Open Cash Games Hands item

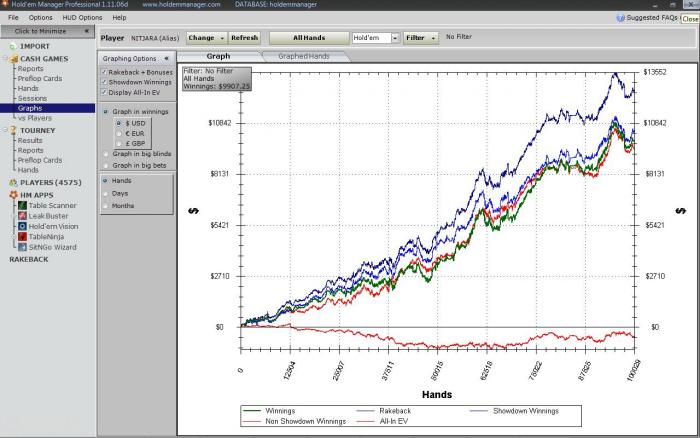[28, 88]
